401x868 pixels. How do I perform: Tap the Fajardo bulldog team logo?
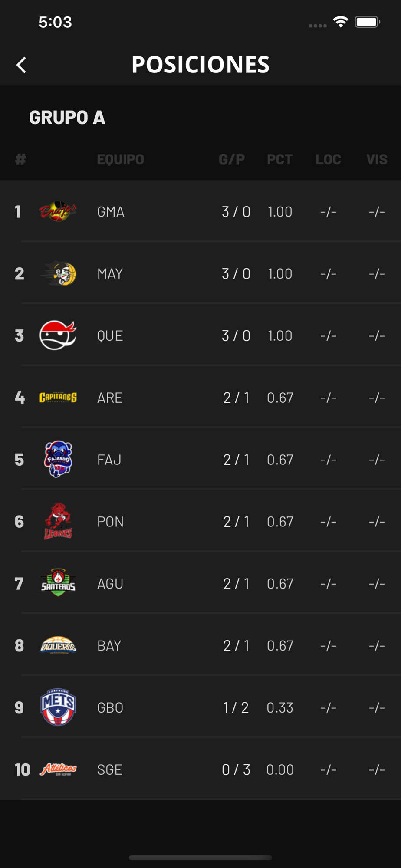click(58, 459)
